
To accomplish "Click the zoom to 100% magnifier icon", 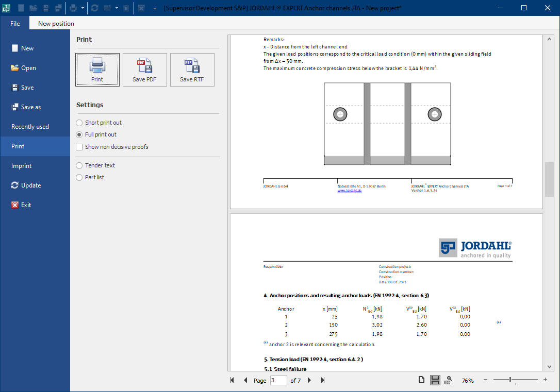I will click(x=448, y=380).
